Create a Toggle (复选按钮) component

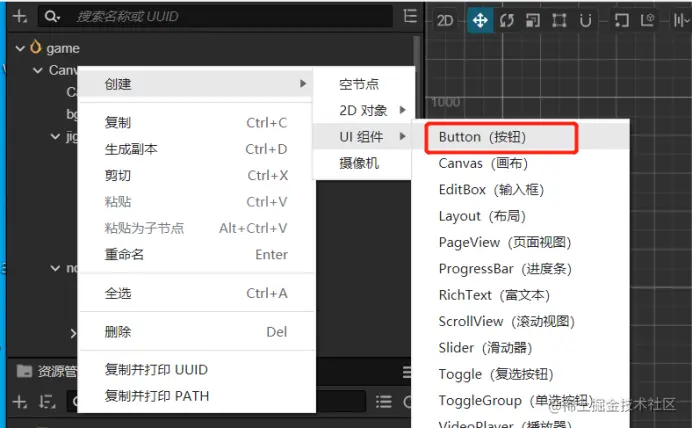point(520,375)
